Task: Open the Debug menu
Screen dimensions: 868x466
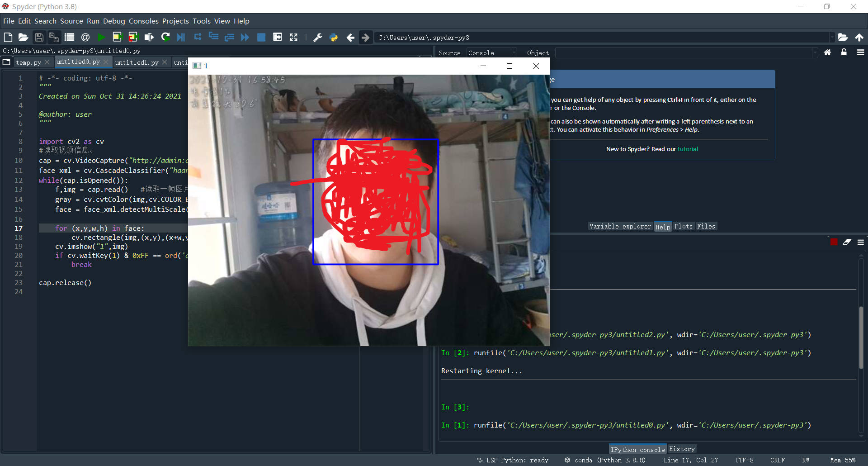Action: tap(114, 21)
